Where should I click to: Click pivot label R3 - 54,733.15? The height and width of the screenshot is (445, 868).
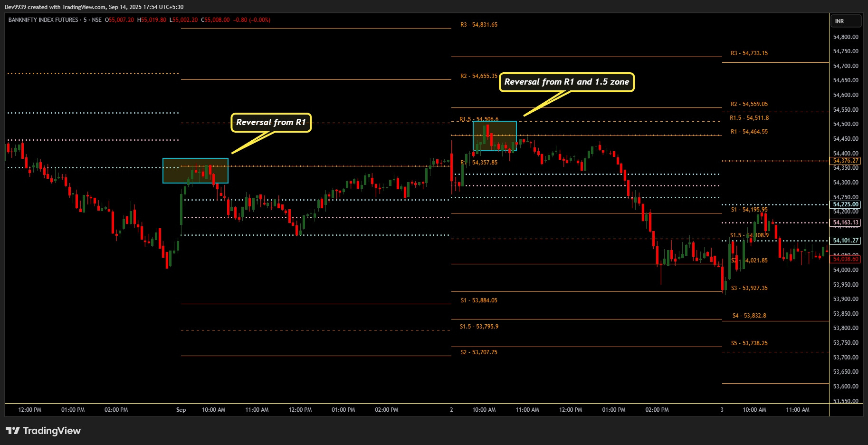tap(749, 53)
